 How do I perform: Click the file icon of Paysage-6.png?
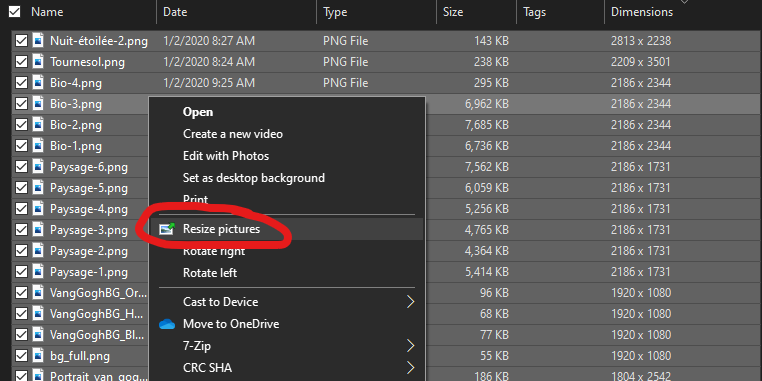(x=38, y=167)
